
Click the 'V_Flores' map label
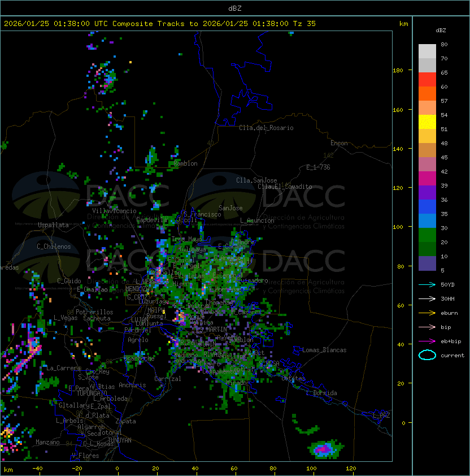tap(85, 456)
